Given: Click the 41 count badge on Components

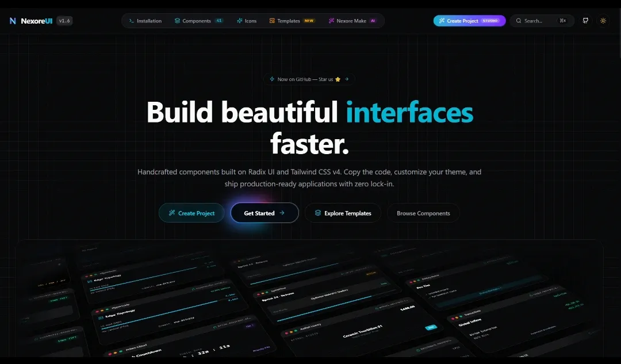Looking at the screenshot, I should click(x=219, y=21).
